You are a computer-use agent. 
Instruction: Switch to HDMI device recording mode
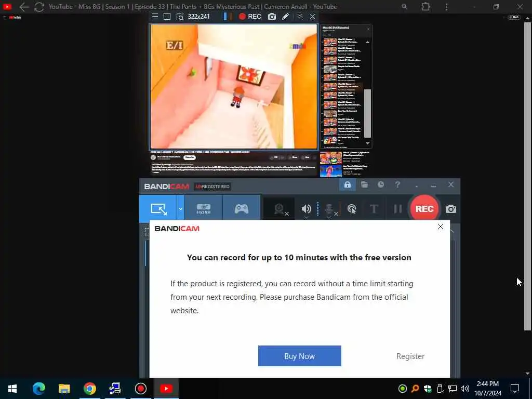(x=204, y=209)
